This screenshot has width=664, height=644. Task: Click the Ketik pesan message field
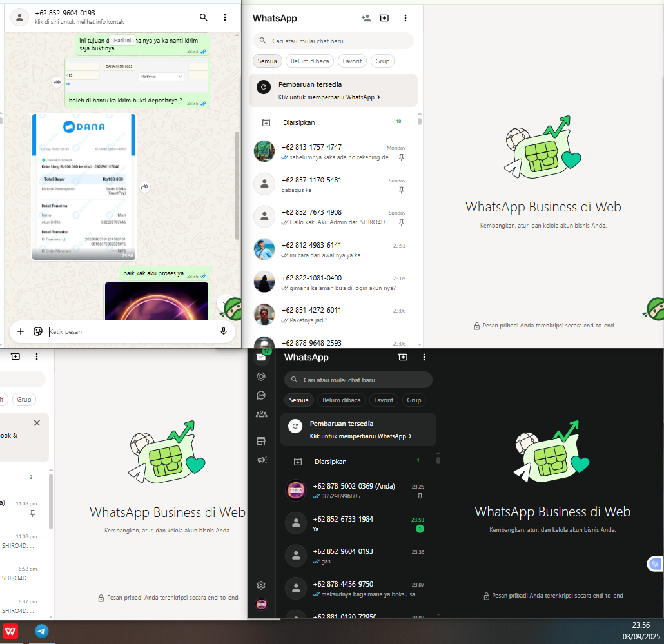click(x=132, y=331)
